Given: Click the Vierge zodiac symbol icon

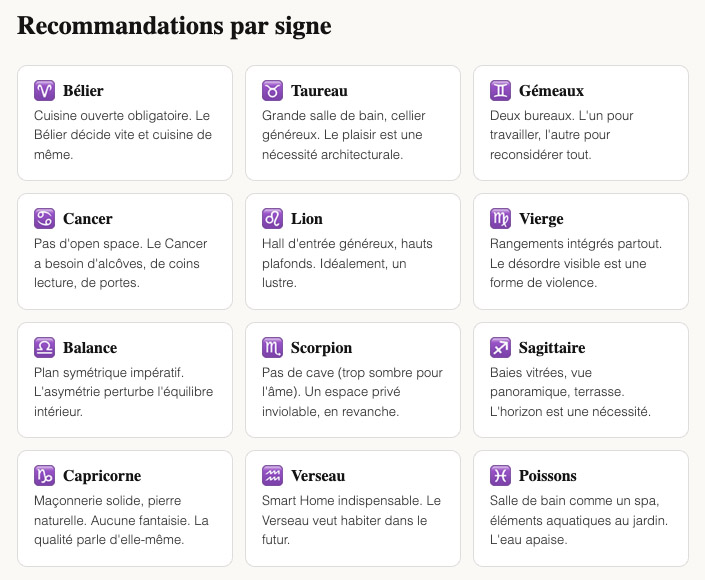Looking at the screenshot, I should 500,219.
